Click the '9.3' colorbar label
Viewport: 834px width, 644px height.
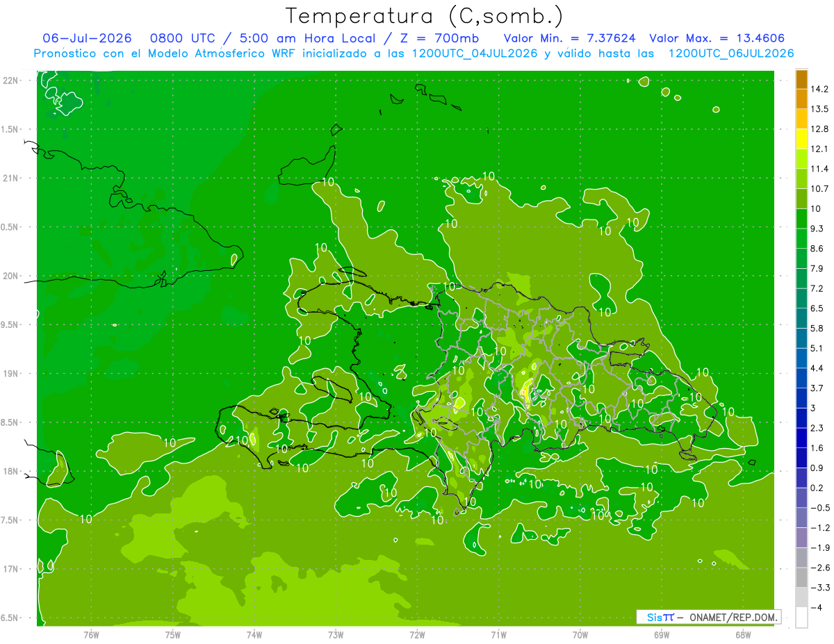click(817, 229)
